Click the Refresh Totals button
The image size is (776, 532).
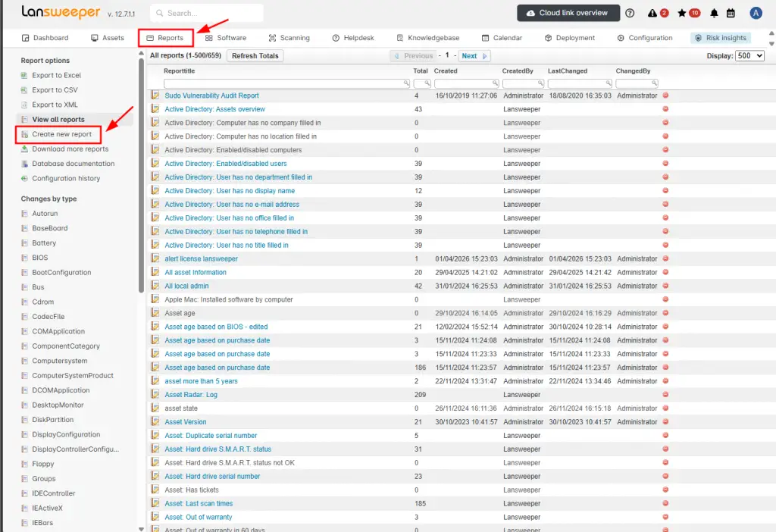coord(255,56)
